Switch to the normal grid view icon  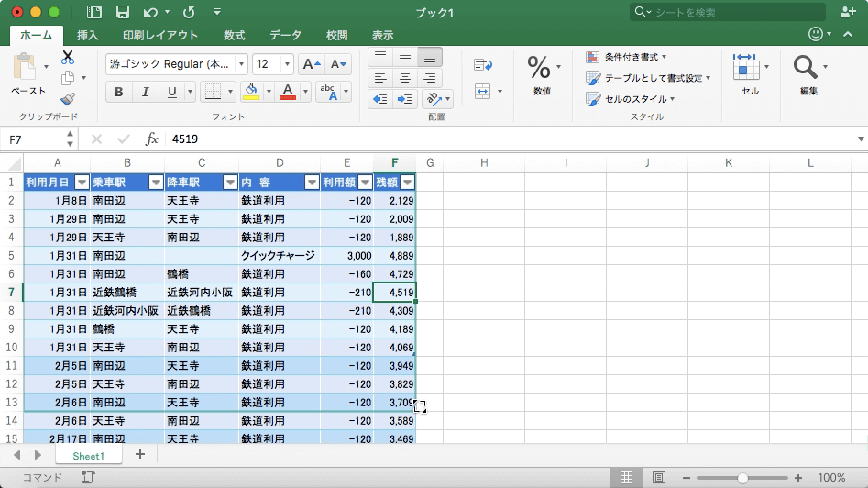click(627, 478)
